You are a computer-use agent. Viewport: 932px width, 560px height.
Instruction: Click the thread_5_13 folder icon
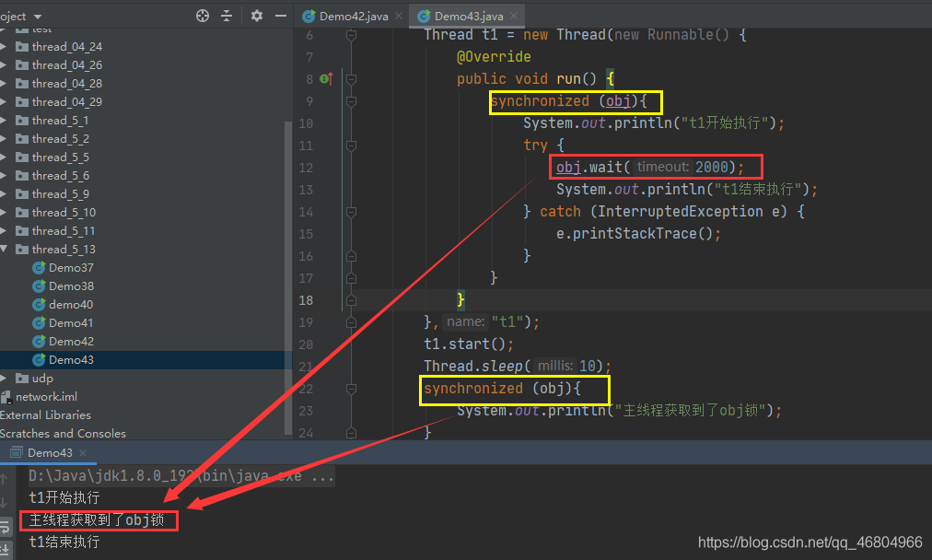[x=22, y=249]
